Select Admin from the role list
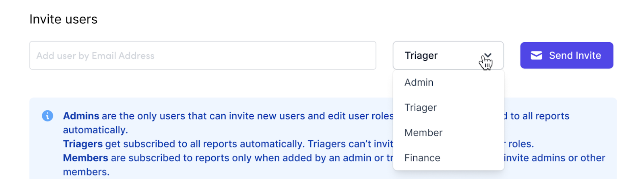 (419, 82)
